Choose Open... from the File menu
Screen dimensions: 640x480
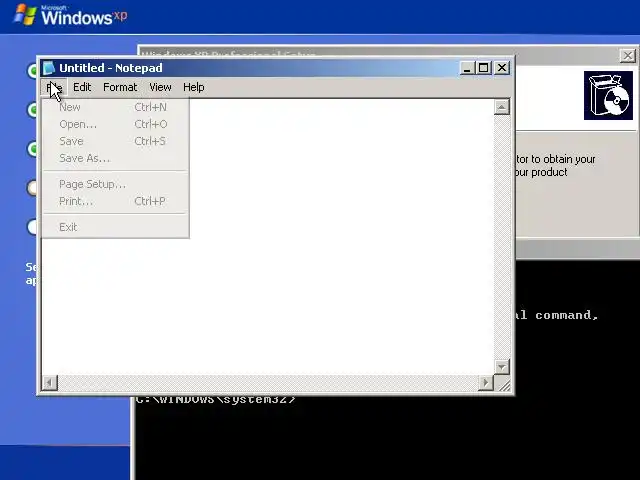tap(116, 124)
